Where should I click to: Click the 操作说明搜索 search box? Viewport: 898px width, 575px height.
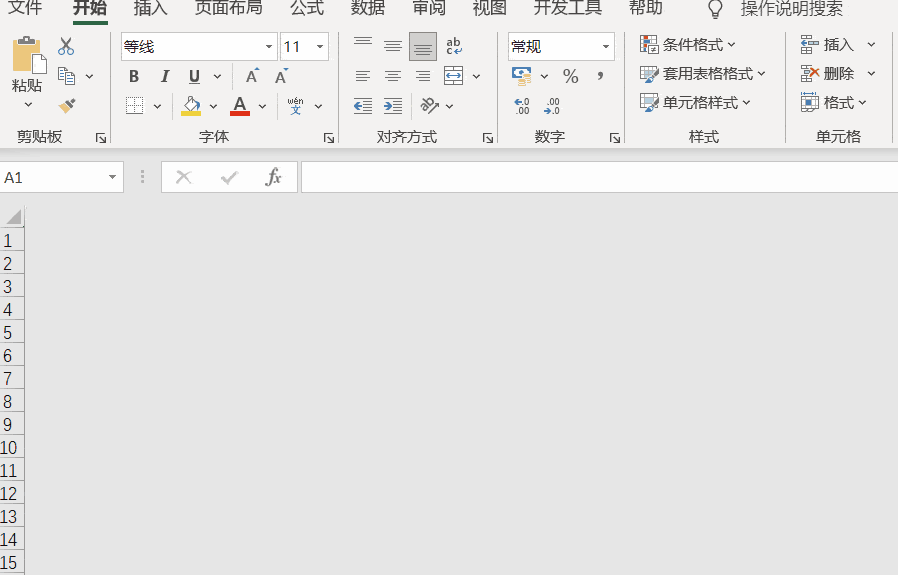791,9
